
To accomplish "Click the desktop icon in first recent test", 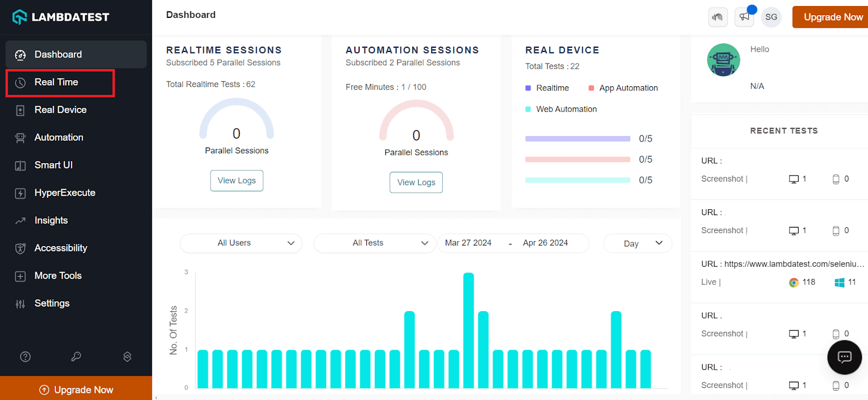I will (x=794, y=179).
